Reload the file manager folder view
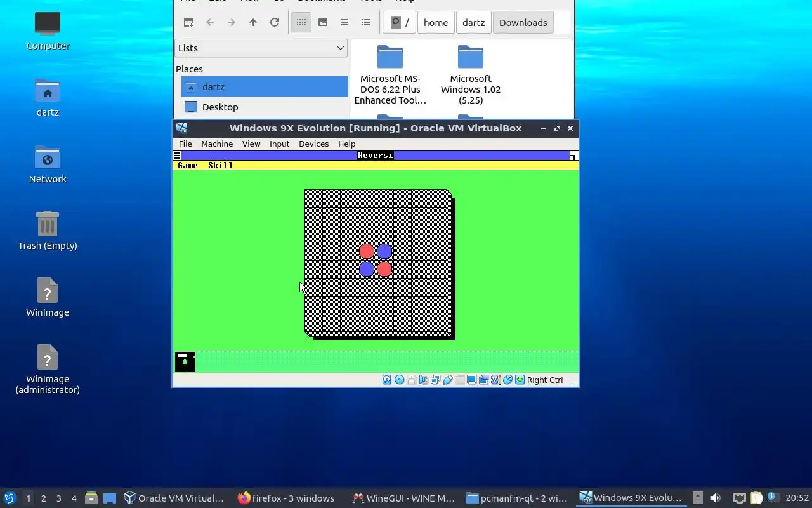The image size is (812, 508). [x=275, y=22]
